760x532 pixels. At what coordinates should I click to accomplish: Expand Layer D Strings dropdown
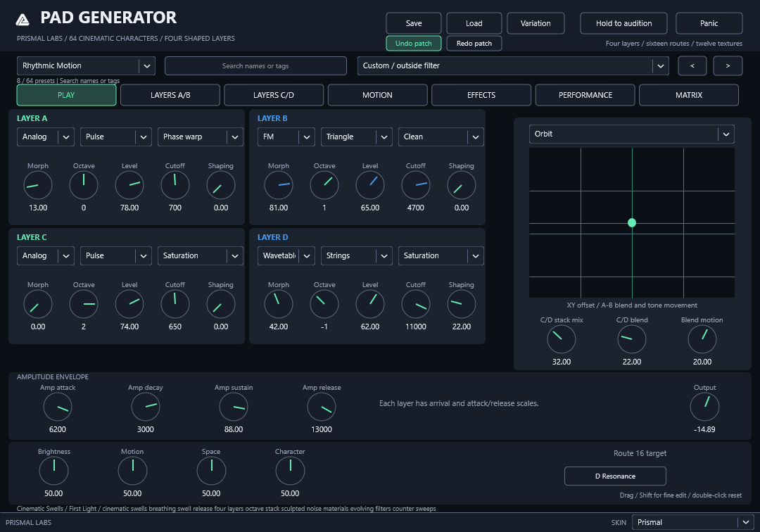[x=356, y=256]
